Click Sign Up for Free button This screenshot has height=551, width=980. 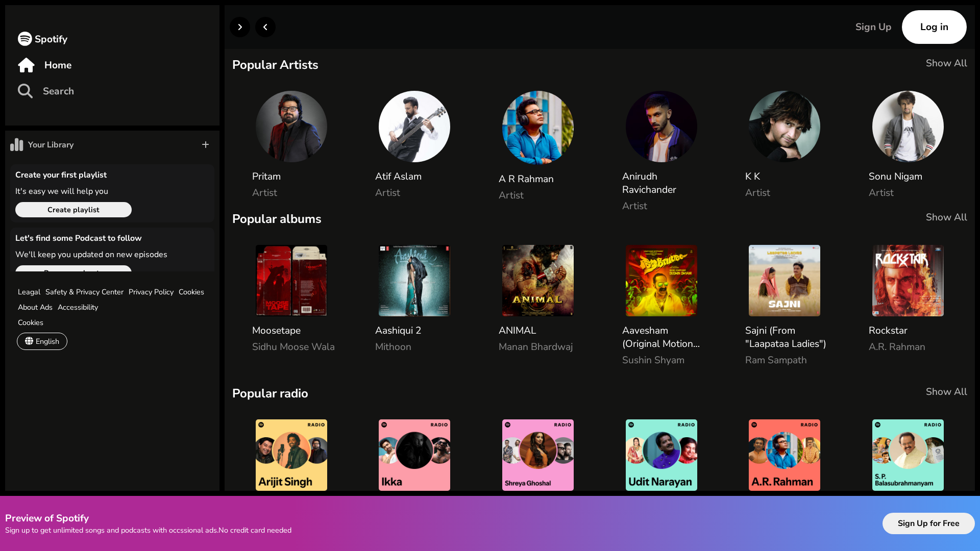928,523
